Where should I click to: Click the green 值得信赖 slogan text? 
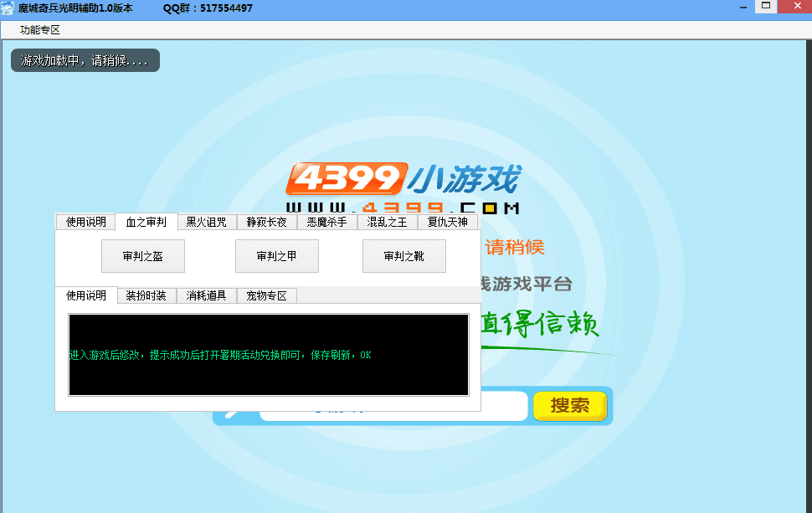point(540,324)
